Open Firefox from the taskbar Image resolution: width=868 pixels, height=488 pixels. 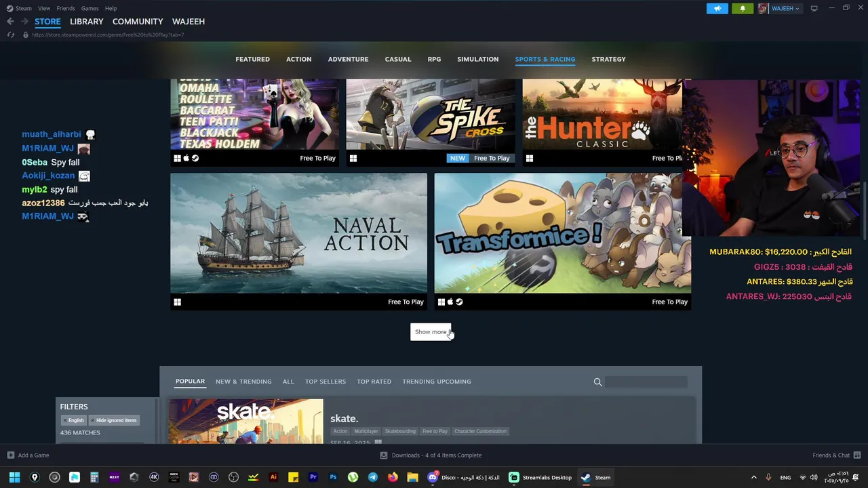click(393, 477)
